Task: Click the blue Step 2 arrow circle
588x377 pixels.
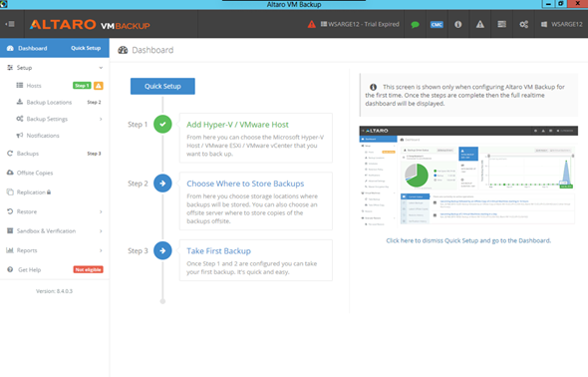Action: (162, 184)
